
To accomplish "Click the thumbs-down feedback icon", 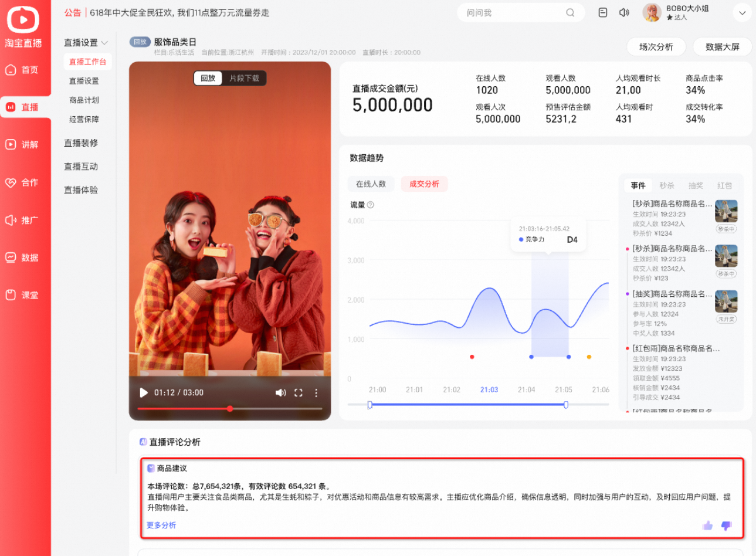I will click(x=726, y=526).
